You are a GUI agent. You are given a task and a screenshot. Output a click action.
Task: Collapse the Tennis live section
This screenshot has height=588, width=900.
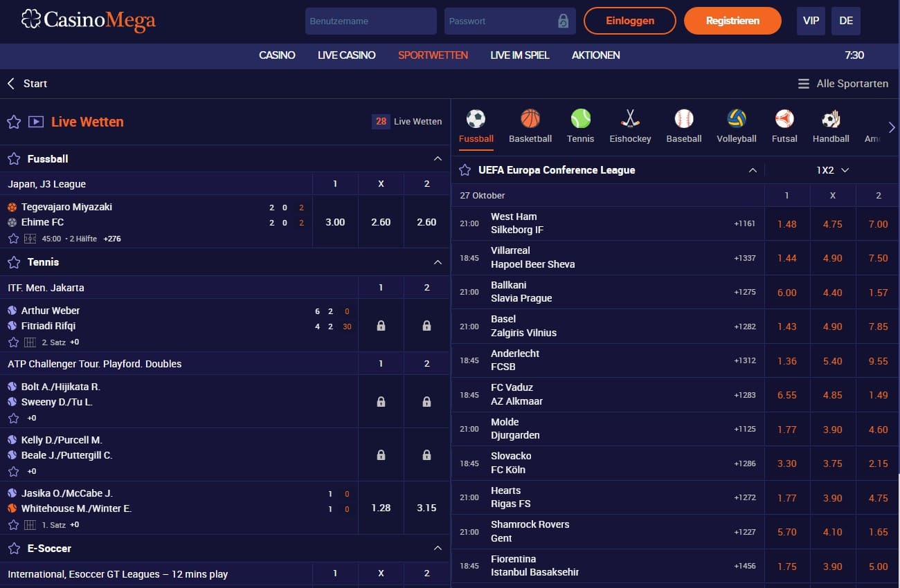pos(438,262)
